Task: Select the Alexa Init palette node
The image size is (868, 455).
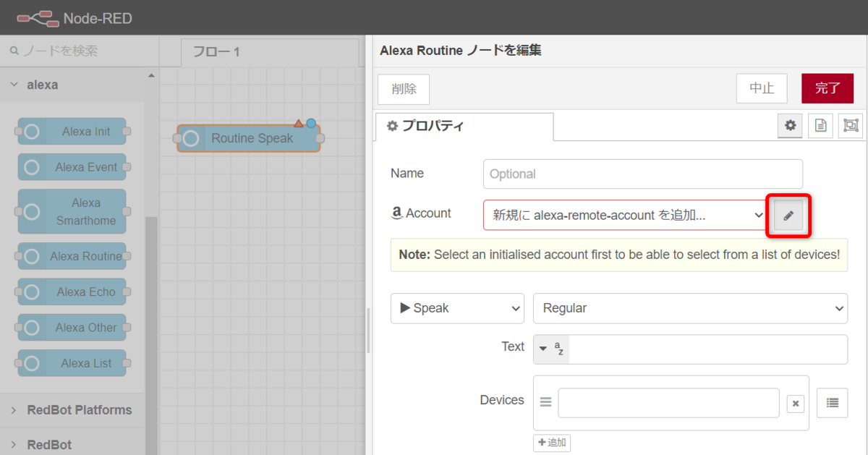Action: [72, 132]
